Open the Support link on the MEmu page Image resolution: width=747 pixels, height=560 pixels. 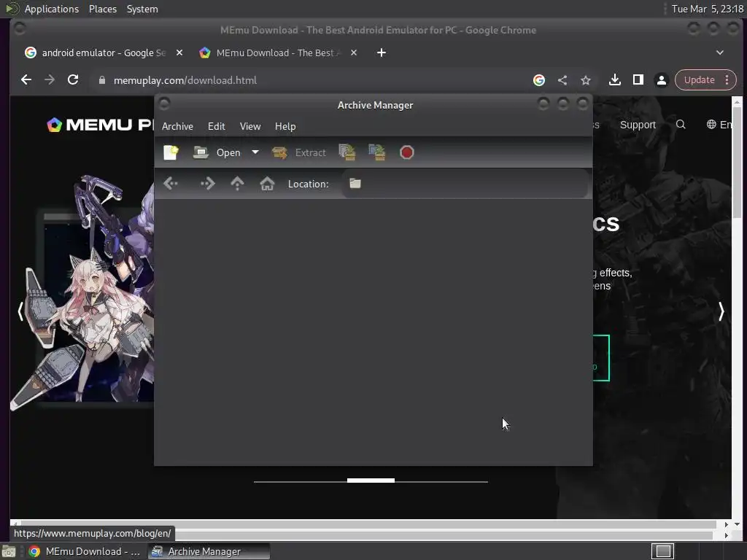638,125
